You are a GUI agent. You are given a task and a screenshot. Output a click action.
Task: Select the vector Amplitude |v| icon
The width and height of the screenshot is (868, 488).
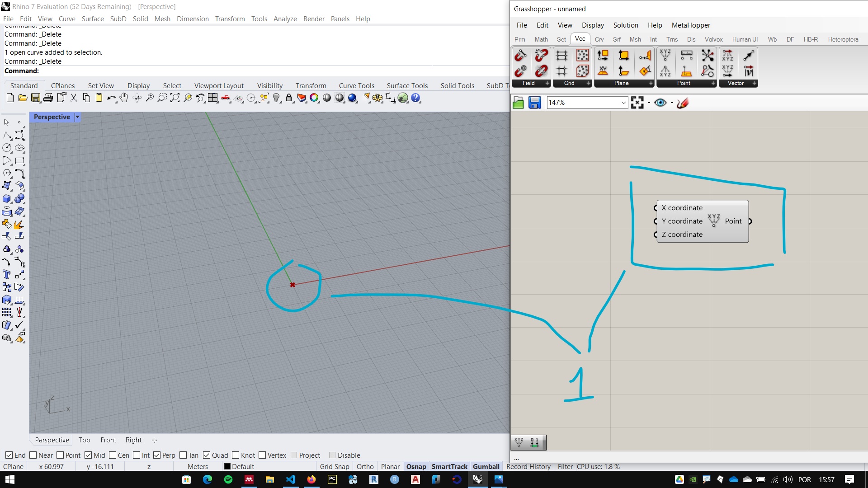[749, 71]
